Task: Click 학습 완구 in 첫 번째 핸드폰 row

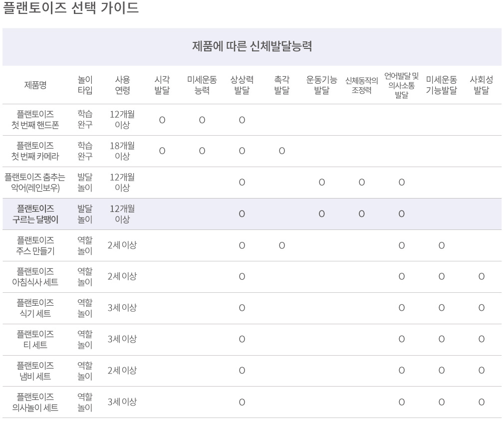Action: click(x=85, y=119)
